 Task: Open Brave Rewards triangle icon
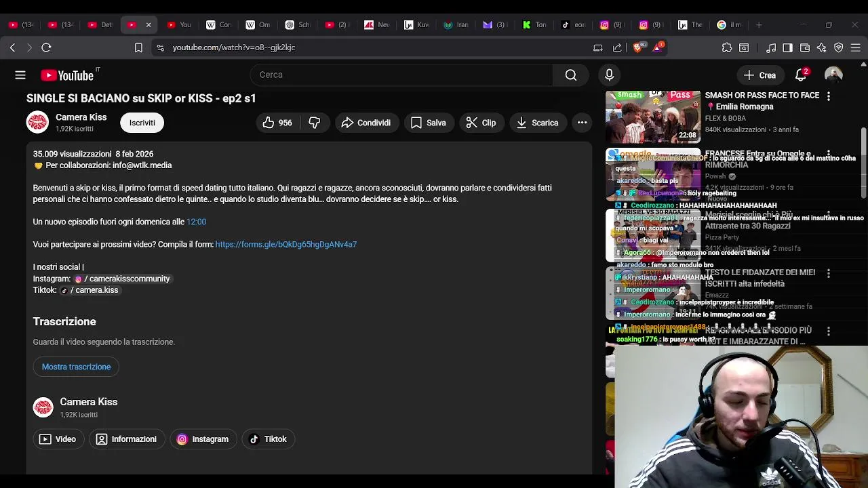(658, 47)
